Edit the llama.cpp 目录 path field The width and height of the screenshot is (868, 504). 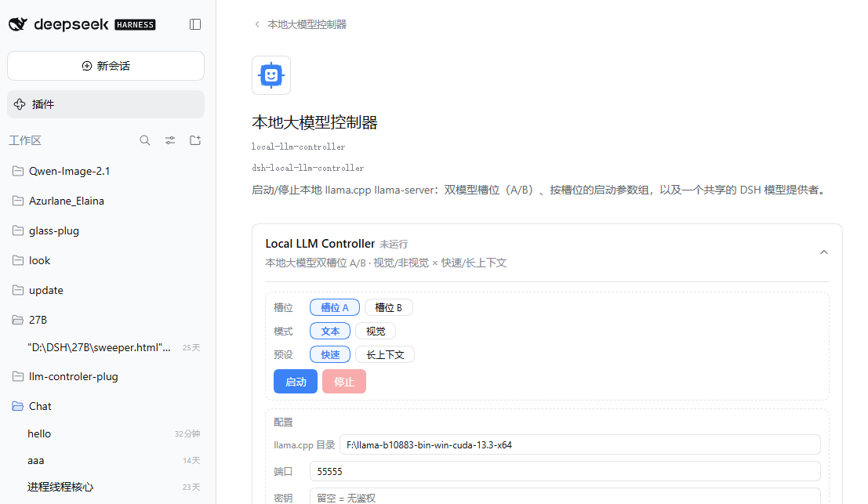[579, 444]
